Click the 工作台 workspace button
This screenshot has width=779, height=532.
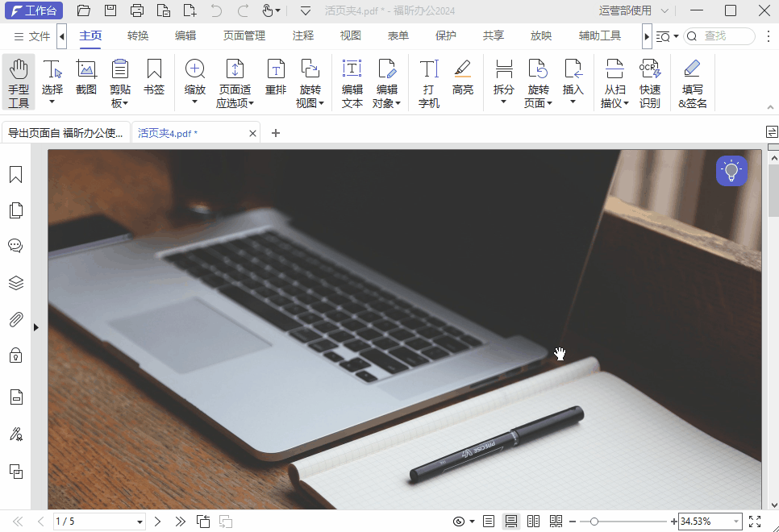(34, 10)
